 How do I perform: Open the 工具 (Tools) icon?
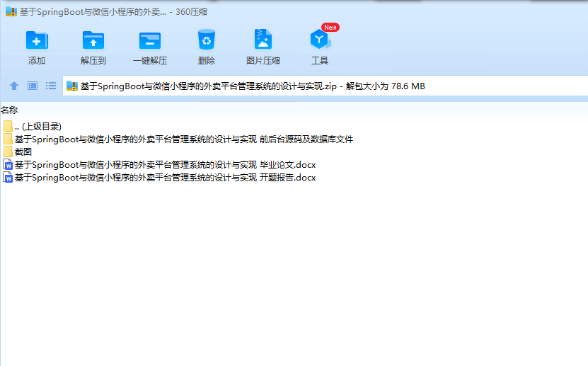pyautogui.click(x=320, y=40)
